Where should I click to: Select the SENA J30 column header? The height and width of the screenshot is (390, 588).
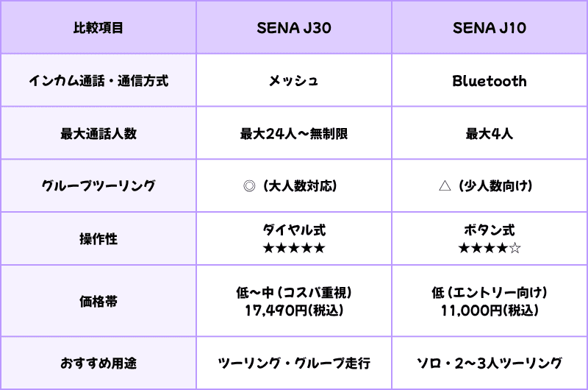click(x=293, y=29)
